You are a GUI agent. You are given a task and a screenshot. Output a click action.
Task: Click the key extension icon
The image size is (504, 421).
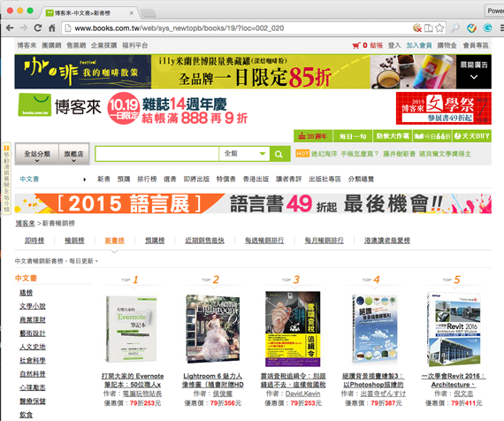455,28
